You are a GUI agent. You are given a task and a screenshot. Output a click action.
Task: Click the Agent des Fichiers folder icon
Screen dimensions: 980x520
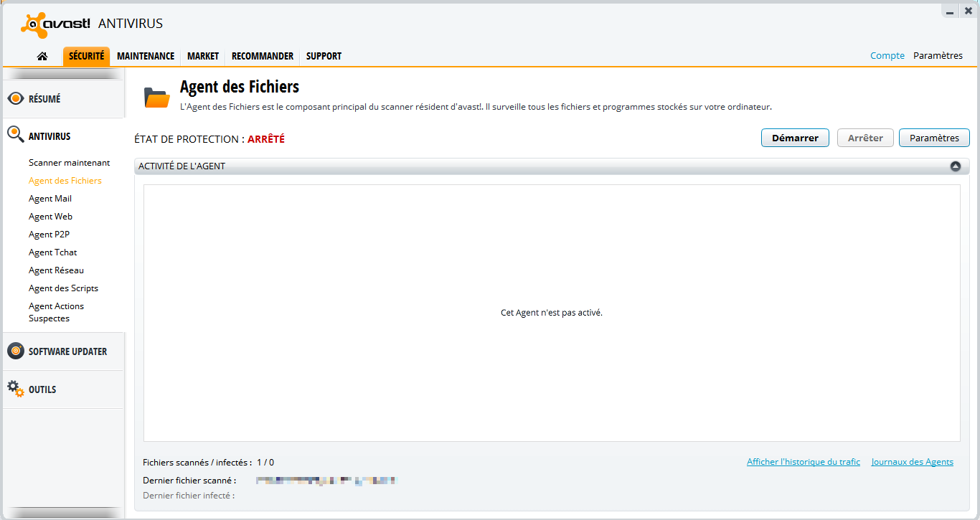[x=156, y=97]
